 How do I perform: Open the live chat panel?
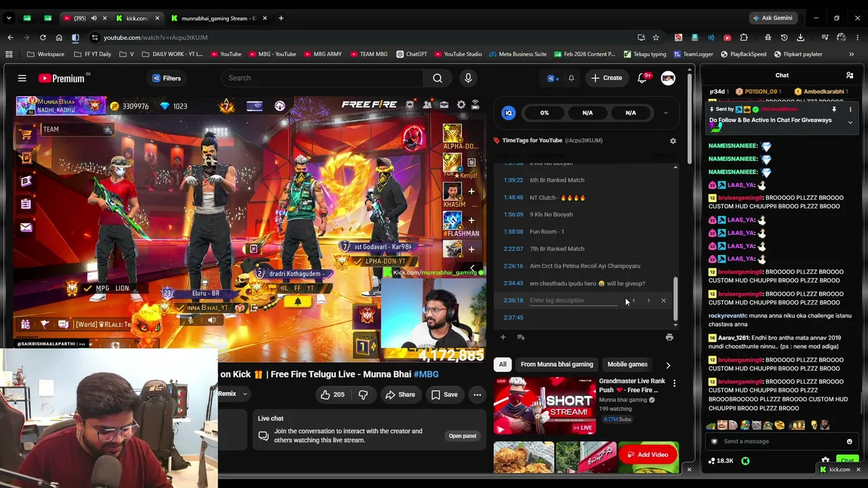point(462,436)
